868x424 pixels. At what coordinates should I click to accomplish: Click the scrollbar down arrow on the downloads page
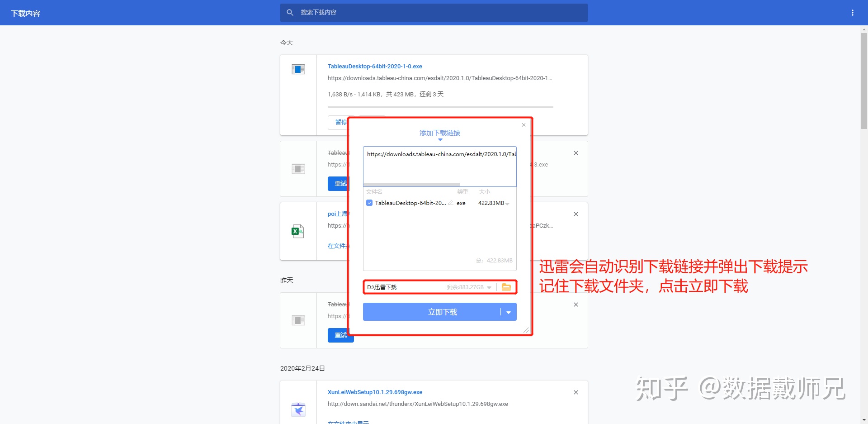(864, 420)
